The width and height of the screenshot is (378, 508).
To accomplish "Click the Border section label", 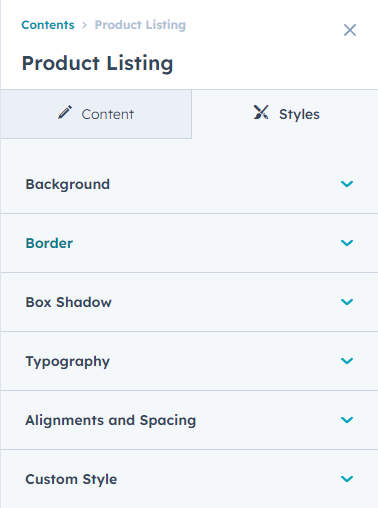I will [x=49, y=243].
